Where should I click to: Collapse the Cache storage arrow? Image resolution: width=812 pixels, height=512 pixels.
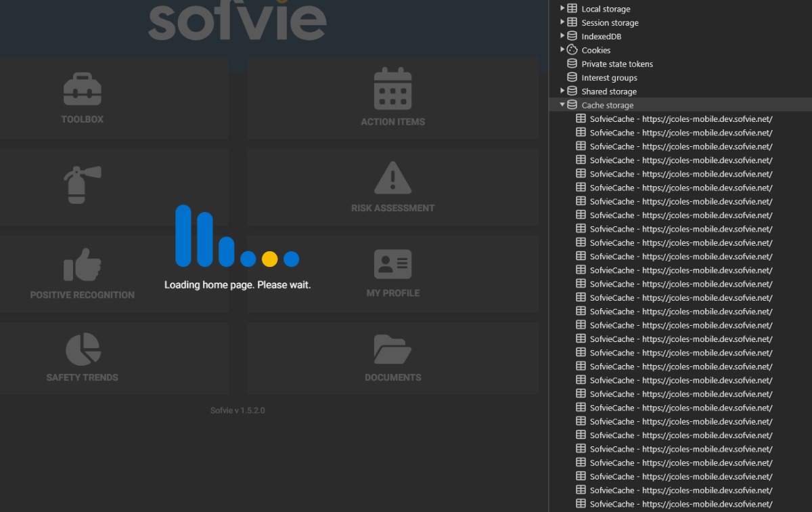click(x=562, y=105)
